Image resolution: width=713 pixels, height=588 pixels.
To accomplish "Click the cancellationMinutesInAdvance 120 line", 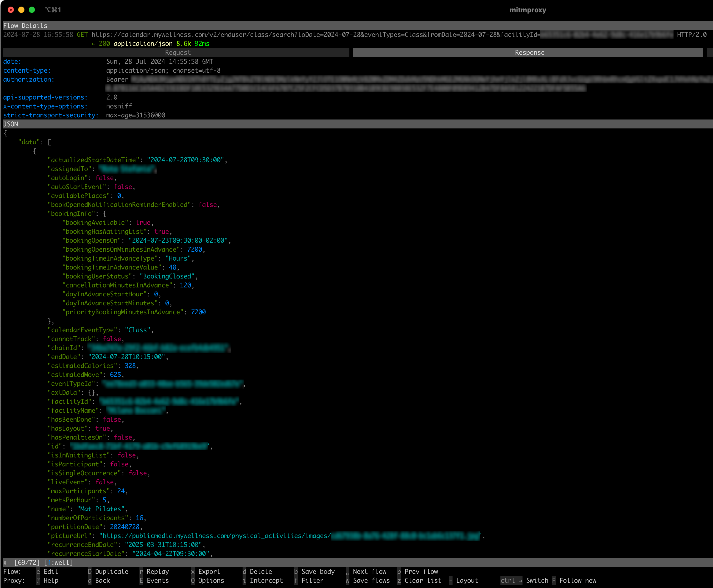I will pos(128,285).
